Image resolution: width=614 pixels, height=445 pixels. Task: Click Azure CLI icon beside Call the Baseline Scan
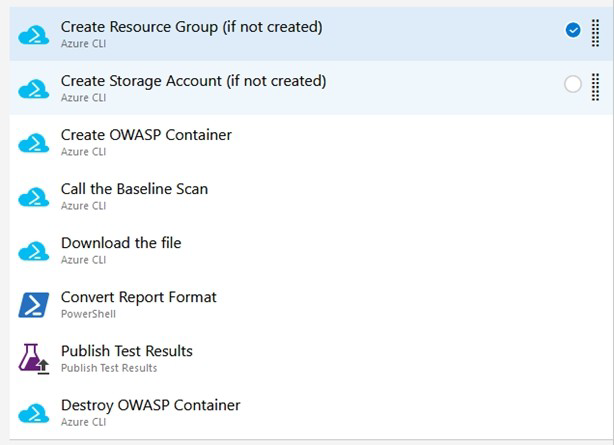tap(34, 196)
